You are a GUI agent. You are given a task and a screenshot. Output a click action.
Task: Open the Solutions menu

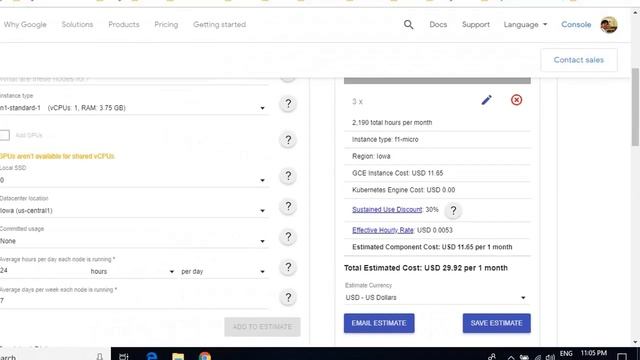77,24
